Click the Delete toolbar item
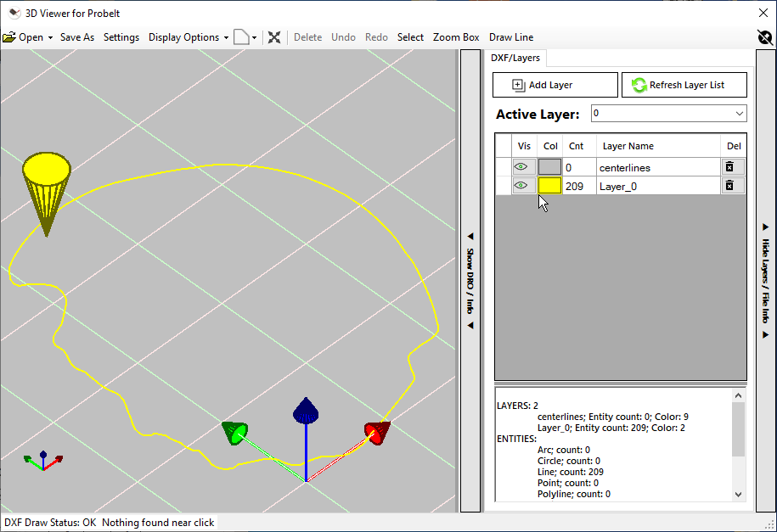This screenshot has height=532, width=777. 307,37
